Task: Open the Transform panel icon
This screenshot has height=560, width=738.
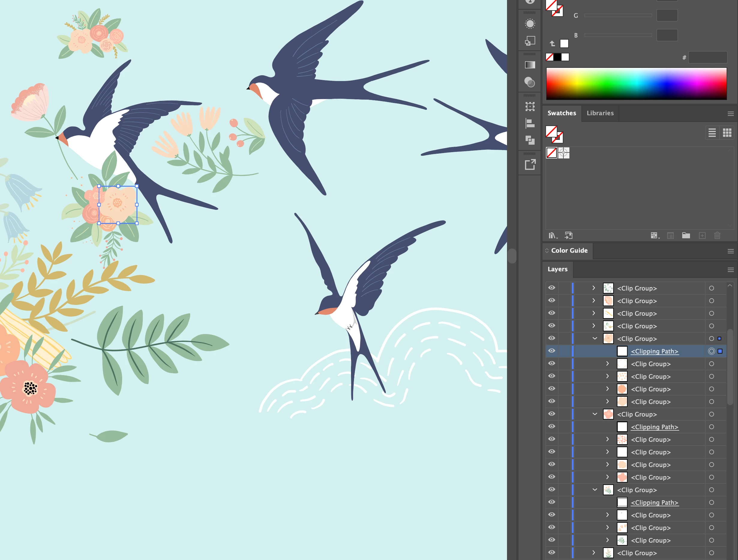Action: click(x=530, y=107)
